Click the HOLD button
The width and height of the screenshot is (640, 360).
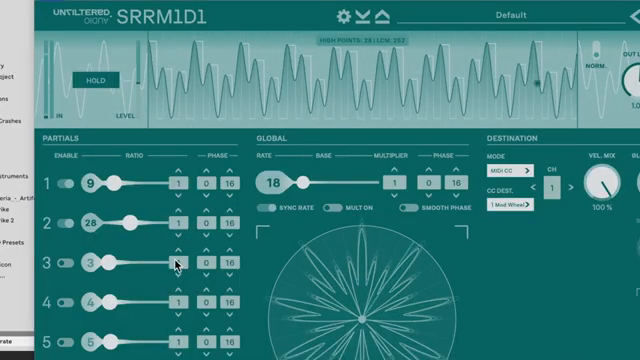coord(96,80)
